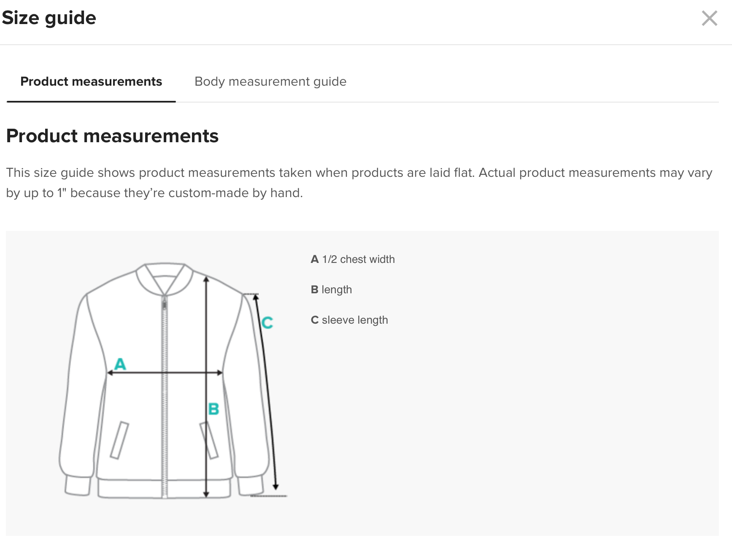Viewport: 732px width, 560px height.
Task: Click the teal C marker beside sleeve
Action: (x=267, y=323)
